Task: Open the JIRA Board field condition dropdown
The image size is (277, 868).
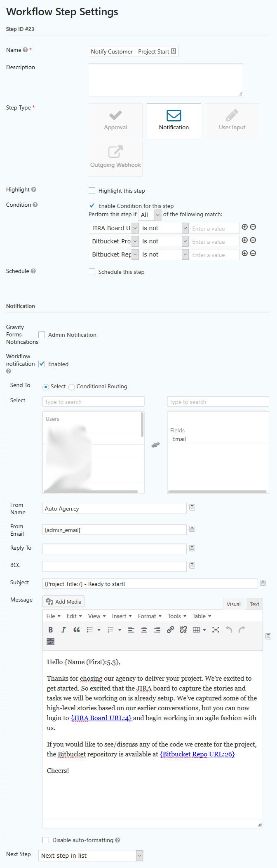Action: click(x=114, y=228)
